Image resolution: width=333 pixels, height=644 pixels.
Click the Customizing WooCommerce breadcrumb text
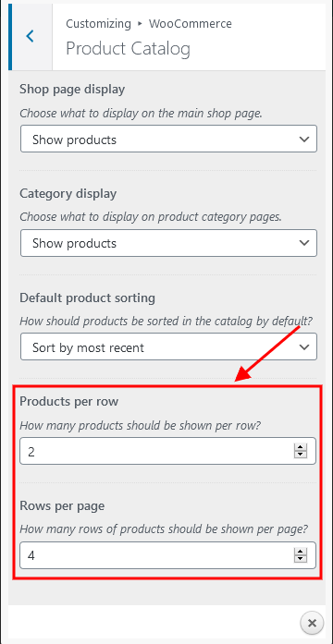pyautogui.click(x=149, y=24)
